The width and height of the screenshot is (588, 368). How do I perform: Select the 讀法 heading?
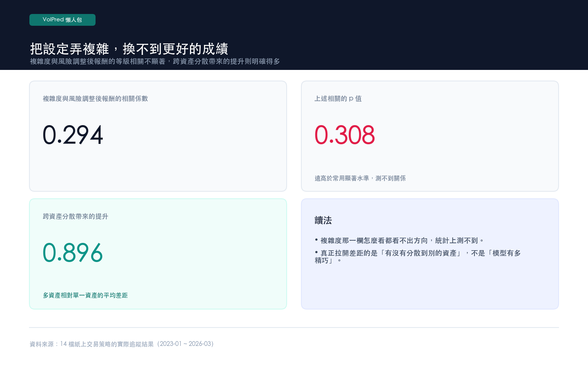(323, 220)
